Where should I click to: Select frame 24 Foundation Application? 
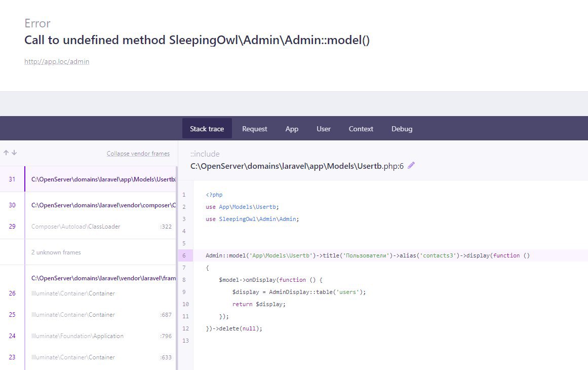point(88,336)
